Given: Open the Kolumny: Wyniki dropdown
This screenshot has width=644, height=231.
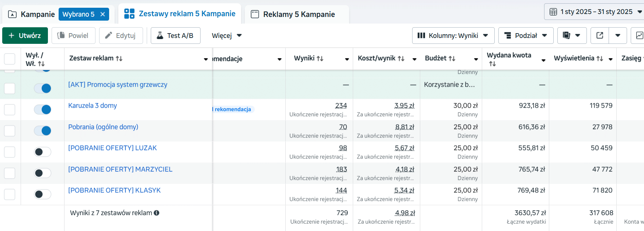Looking at the screenshot, I should (x=453, y=36).
